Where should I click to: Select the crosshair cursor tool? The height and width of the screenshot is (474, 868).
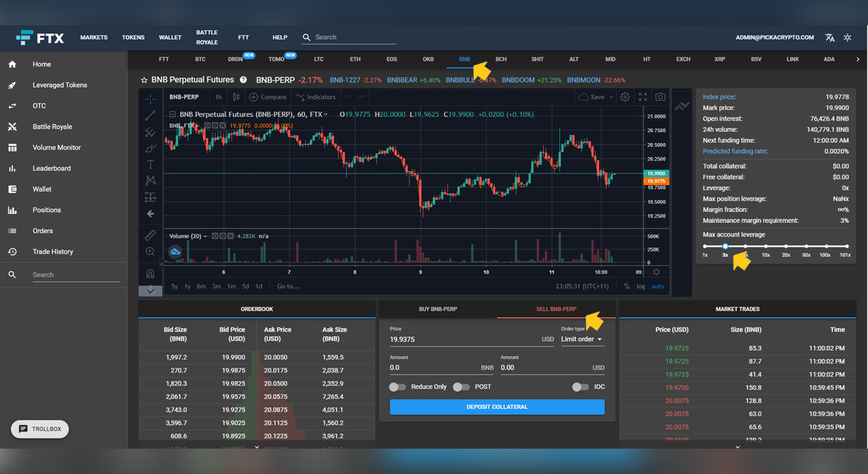pos(150,99)
